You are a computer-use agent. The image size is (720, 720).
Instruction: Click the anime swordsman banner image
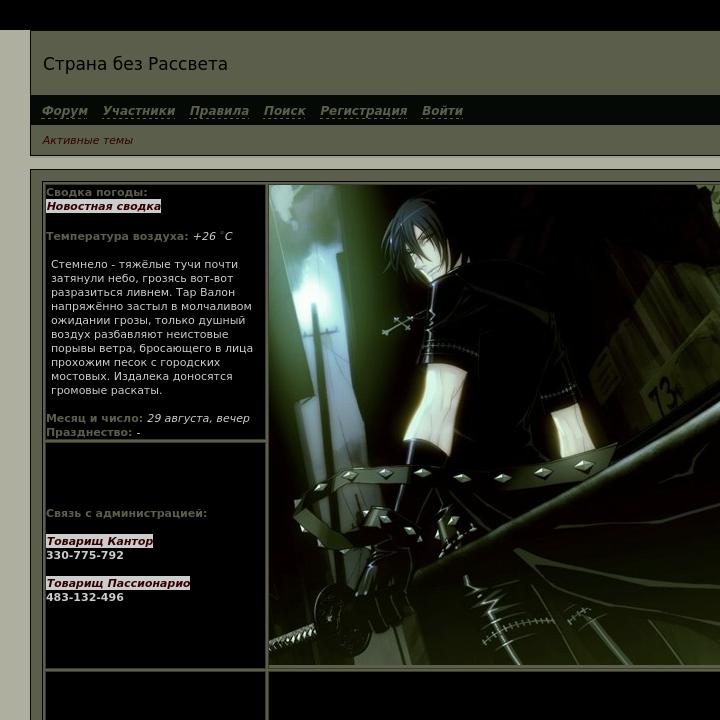coord(494,425)
